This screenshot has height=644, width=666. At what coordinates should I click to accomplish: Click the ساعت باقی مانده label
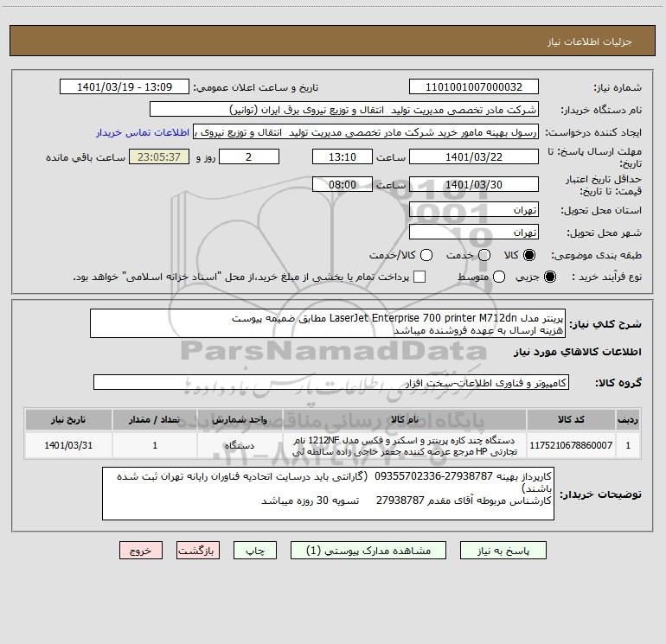point(86,157)
